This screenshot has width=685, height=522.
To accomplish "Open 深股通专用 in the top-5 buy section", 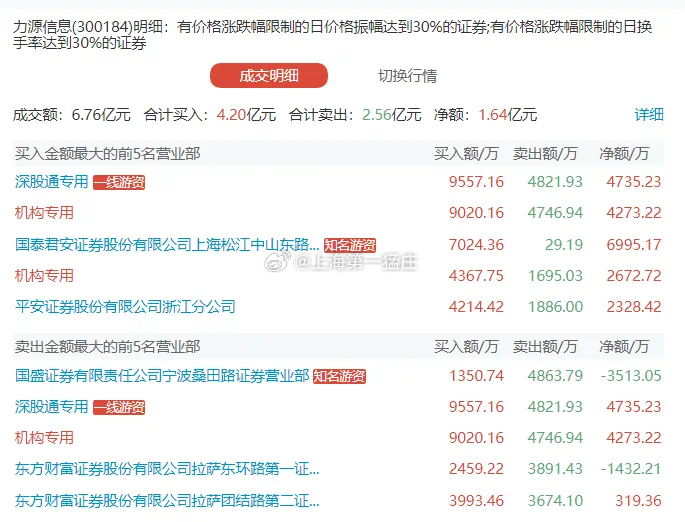I will click(x=52, y=182).
